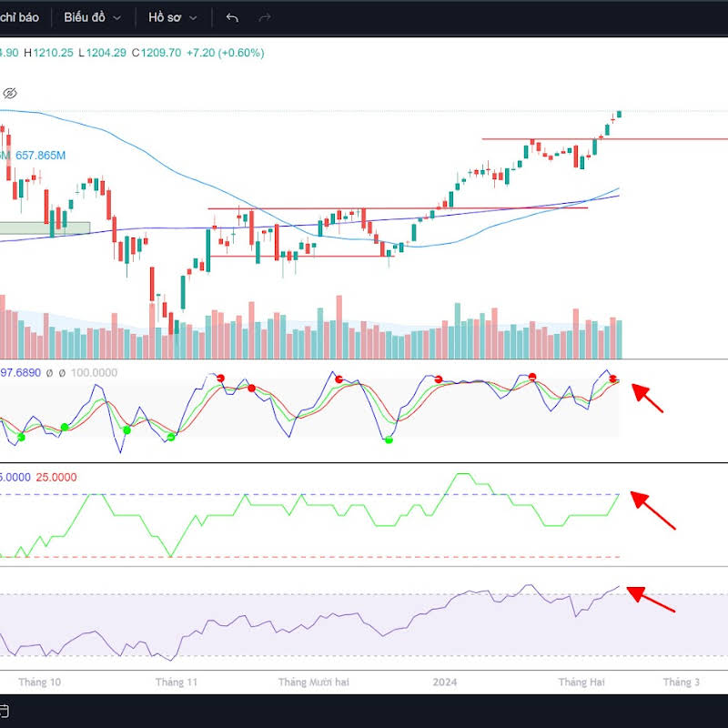
Task: Click the red 25.0000 indicator value
Action: [x=56, y=477]
